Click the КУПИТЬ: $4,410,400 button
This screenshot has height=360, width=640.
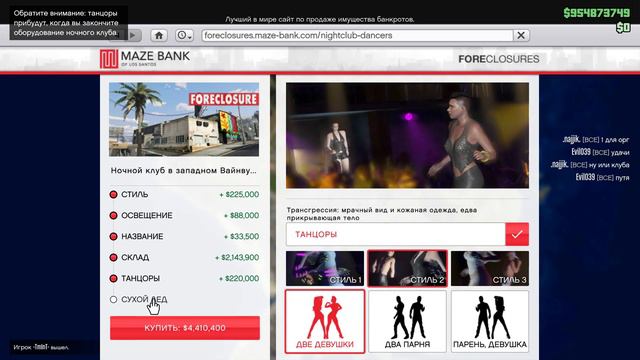pyautogui.click(x=184, y=328)
